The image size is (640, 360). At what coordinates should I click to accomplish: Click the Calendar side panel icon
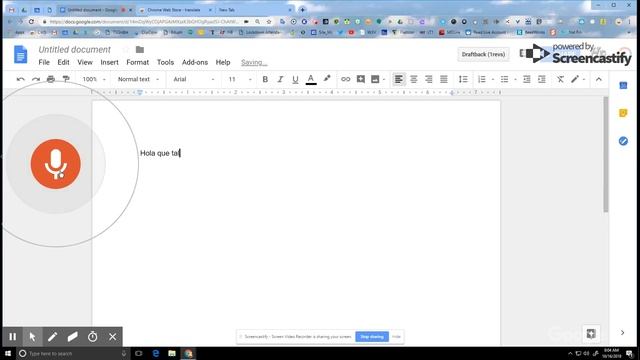pos(623,85)
